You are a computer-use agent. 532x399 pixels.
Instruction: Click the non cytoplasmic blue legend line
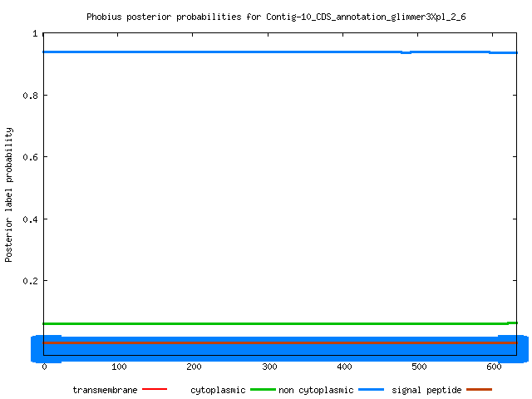[x=372, y=390]
